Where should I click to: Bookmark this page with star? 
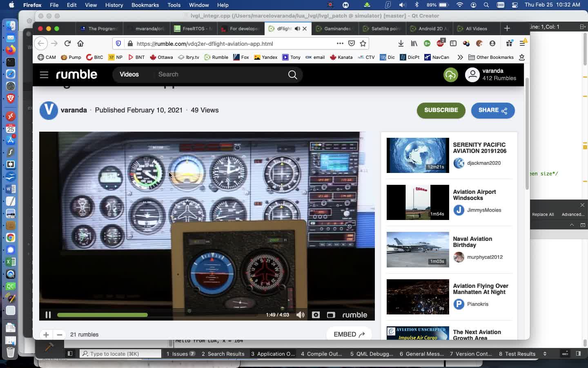coord(363,43)
